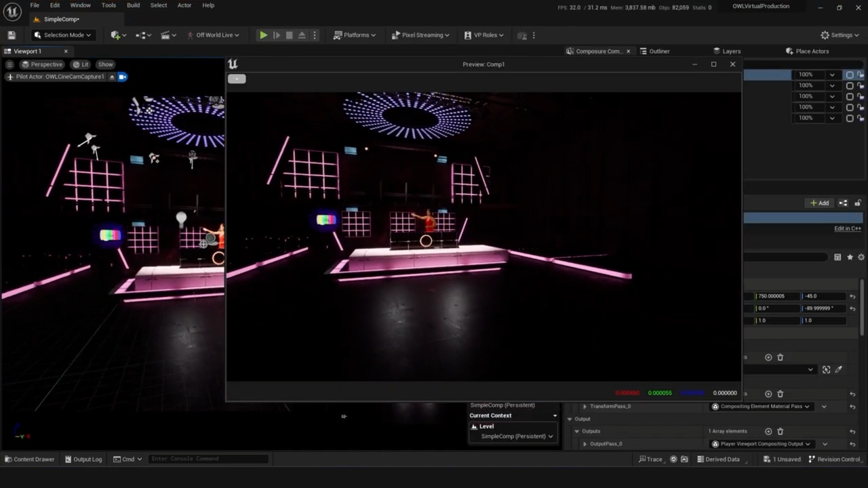Click the favorites star icon in Details

850,258
